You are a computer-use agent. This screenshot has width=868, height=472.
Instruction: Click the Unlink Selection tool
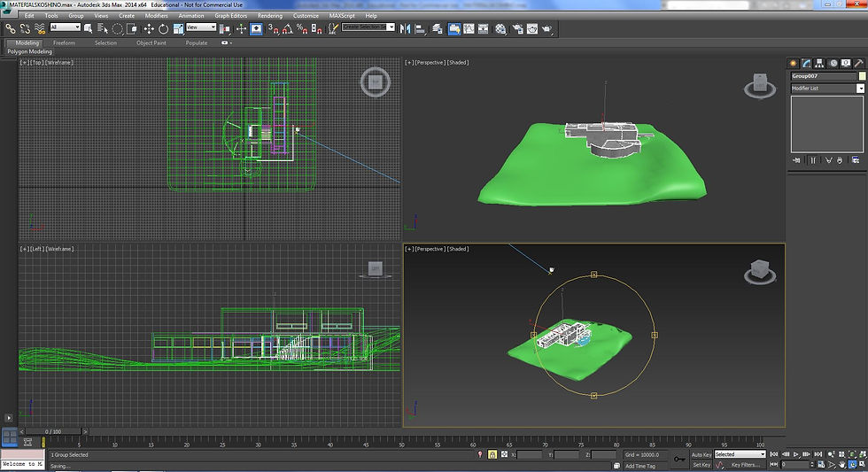coord(25,28)
